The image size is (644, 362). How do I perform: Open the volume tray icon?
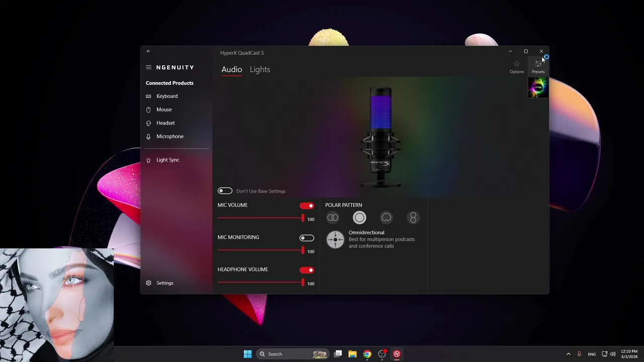pos(613,354)
